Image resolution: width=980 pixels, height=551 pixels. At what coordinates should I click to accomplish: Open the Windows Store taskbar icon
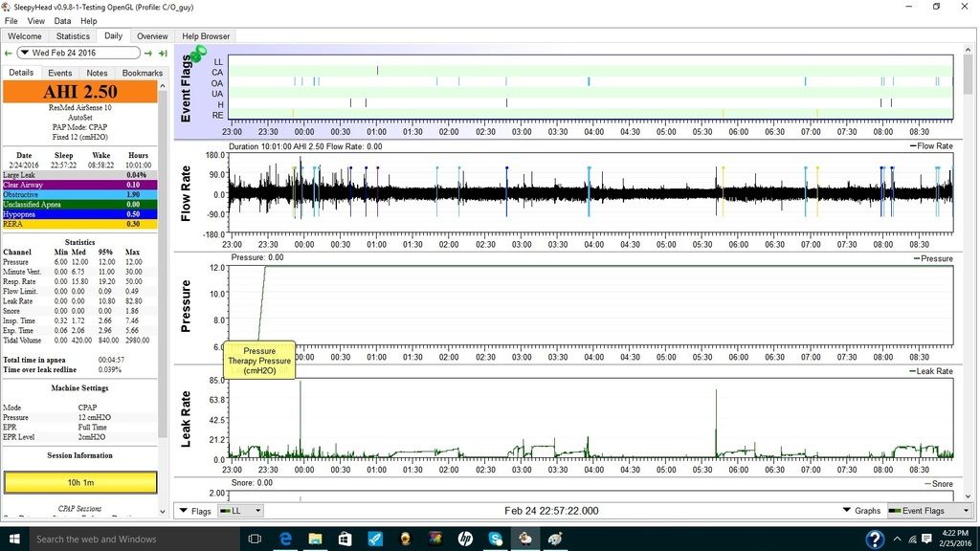coord(345,539)
